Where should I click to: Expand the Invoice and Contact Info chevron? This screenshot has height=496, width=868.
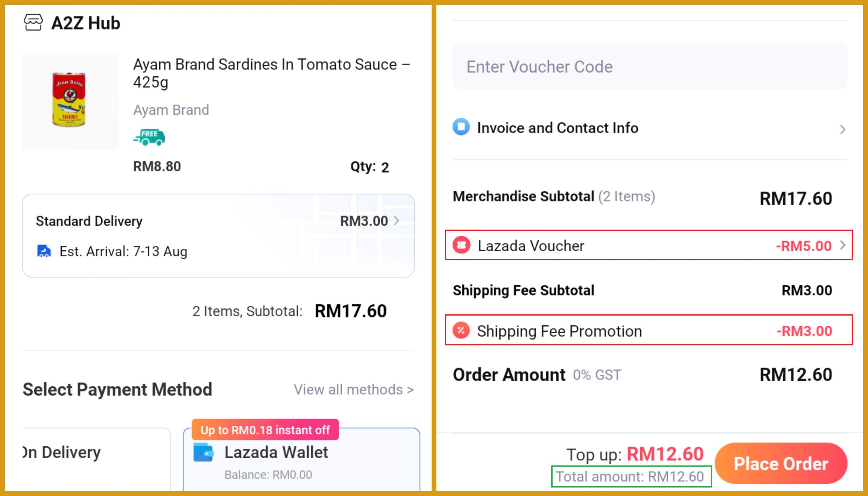point(843,130)
